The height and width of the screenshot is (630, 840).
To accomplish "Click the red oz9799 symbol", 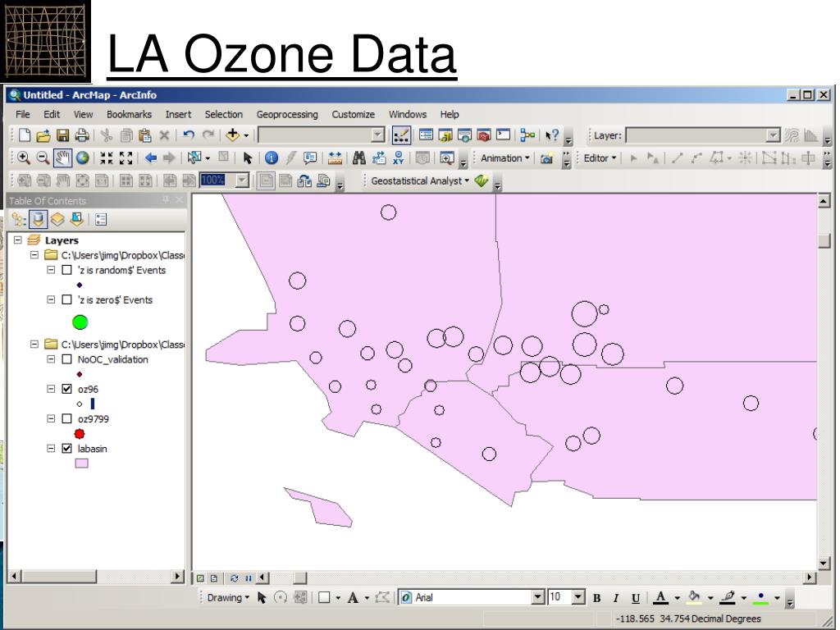I will pos(80,433).
